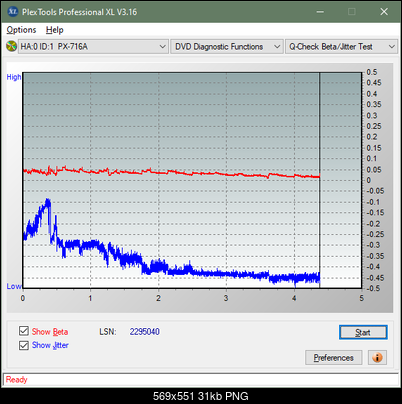Open the Preferences button
The height and width of the screenshot is (404, 402).
(x=333, y=358)
